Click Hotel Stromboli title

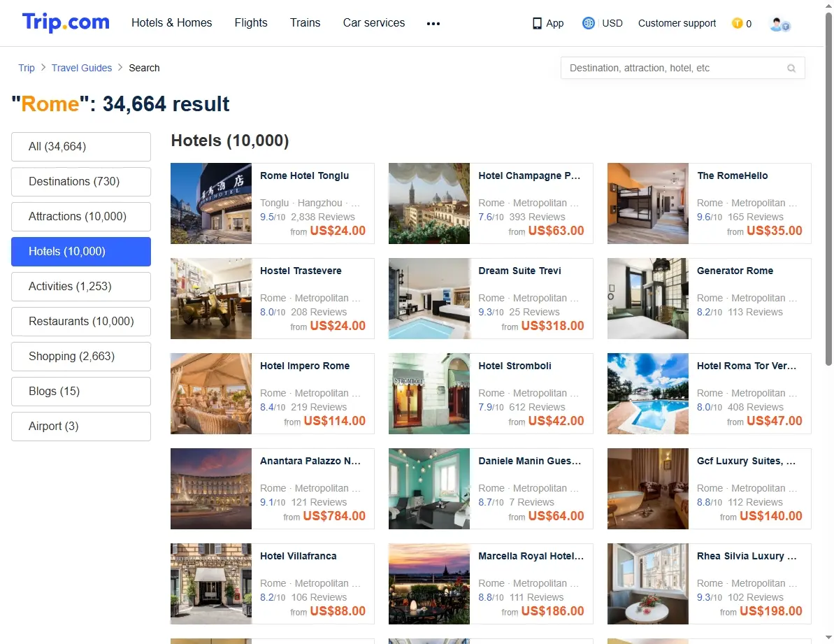[515, 366]
